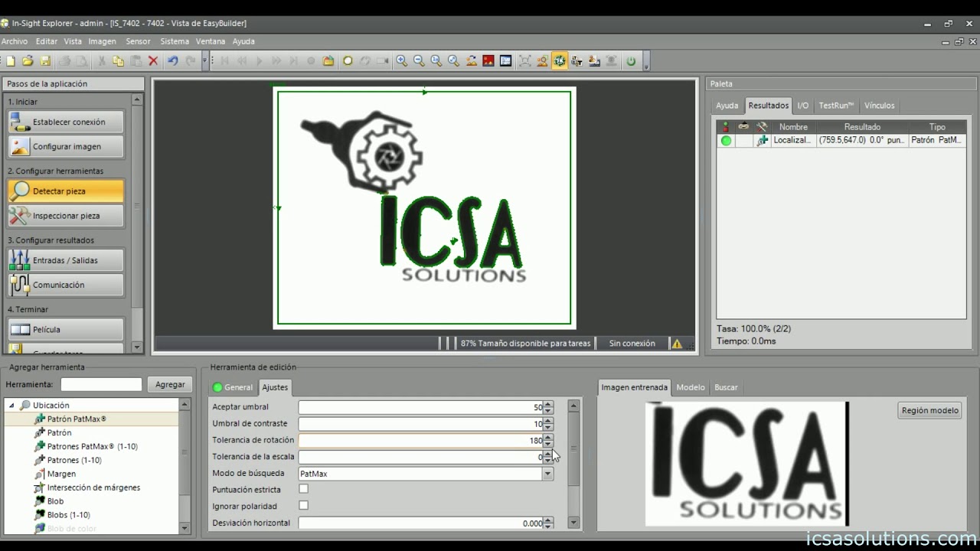Screen dimensions: 980x551
Task: Click the Aceptar umbral spinner arrows
Action: click(x=547, y=407)
